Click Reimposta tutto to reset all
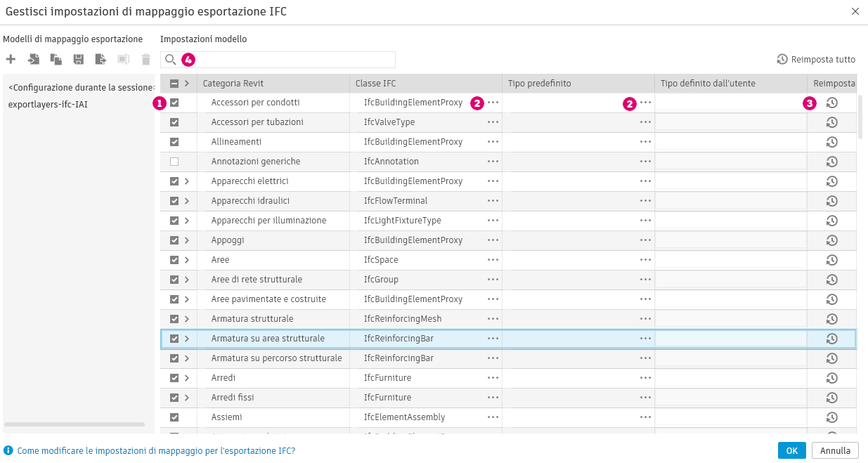Viewport: 868px width, 463px height. [816, 60]
